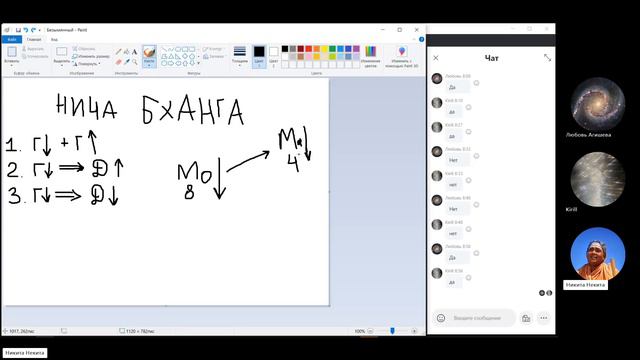This screenshot has height=360, width=640.
Task: Close the Чат panel with the X
Action: point(436,58)
